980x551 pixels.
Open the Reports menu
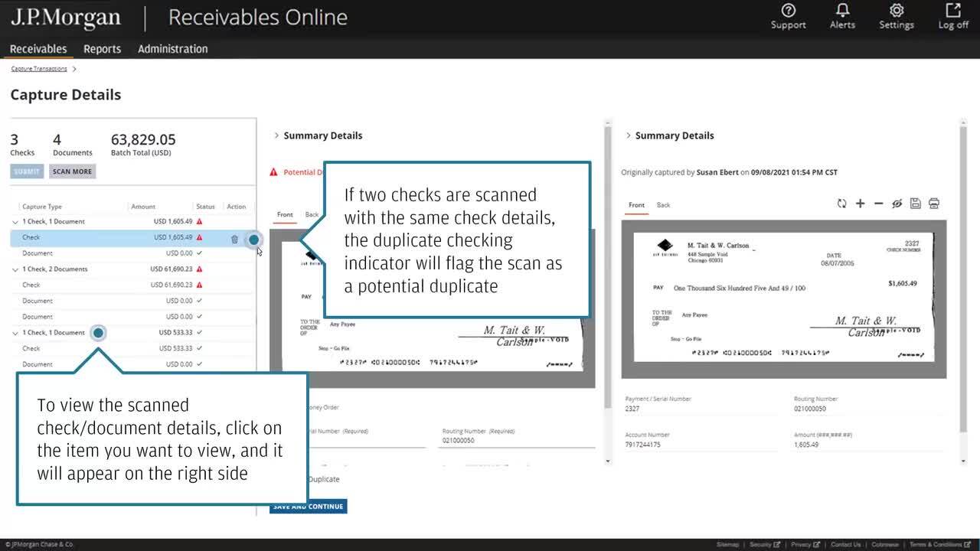102,49
